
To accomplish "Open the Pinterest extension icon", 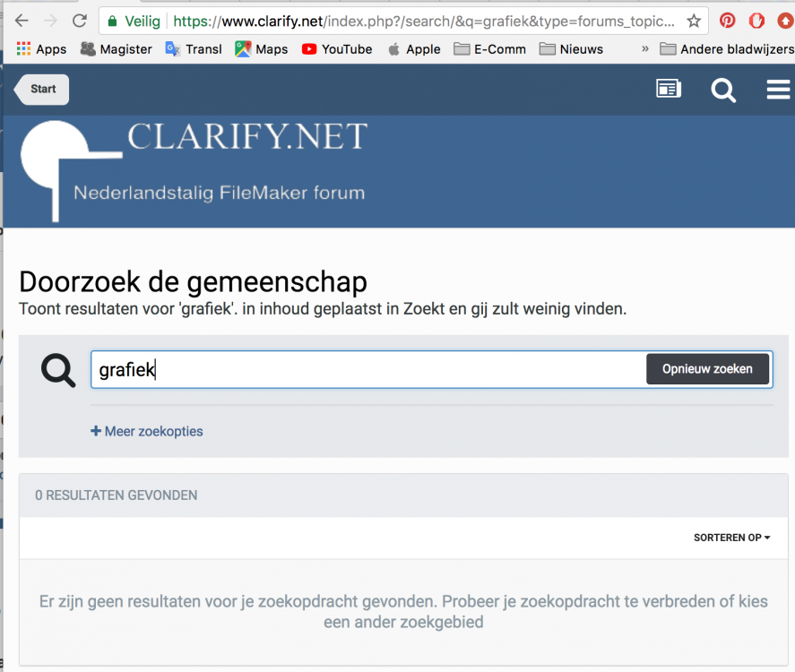I will tap(726, 18).
